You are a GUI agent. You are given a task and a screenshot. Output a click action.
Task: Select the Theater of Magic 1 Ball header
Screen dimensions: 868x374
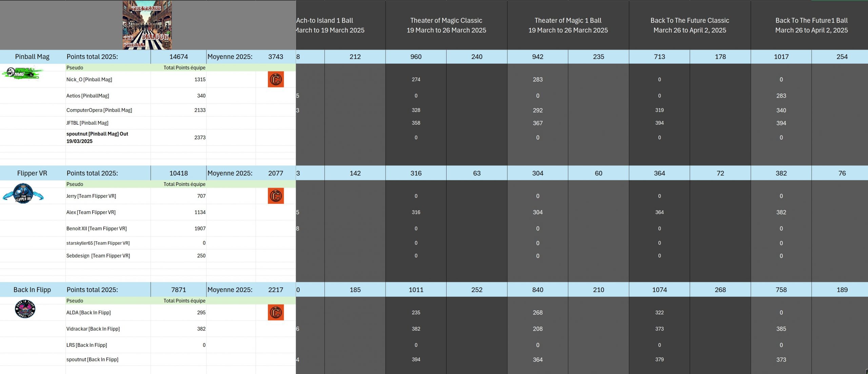pyautogui.click(x=568, y=25)
